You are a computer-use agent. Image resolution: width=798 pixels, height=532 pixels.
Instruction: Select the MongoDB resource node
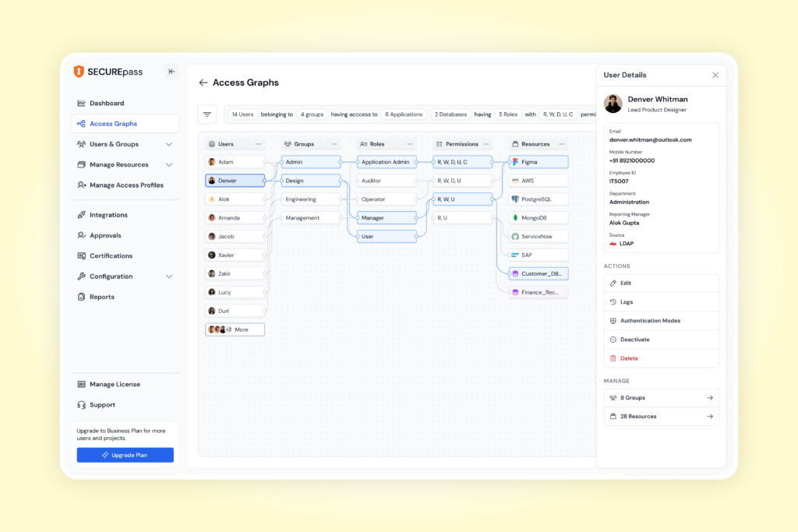pos(538,217)
